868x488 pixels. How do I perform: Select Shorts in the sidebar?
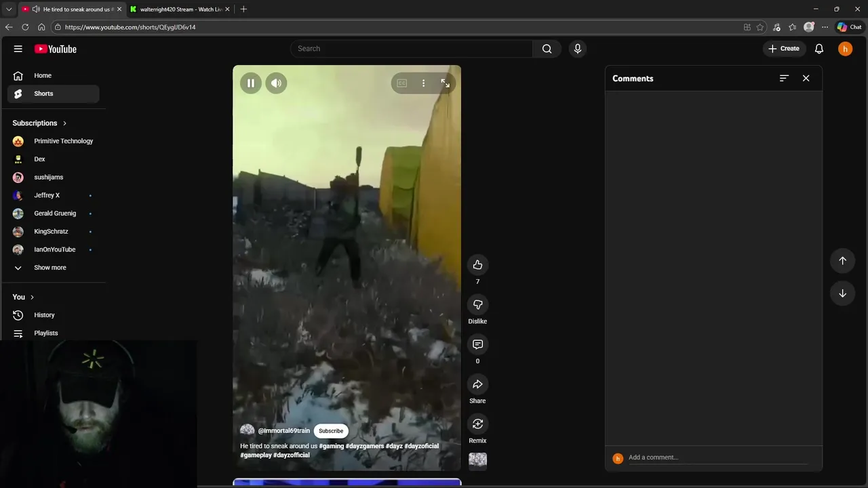[x=53, y=94]
